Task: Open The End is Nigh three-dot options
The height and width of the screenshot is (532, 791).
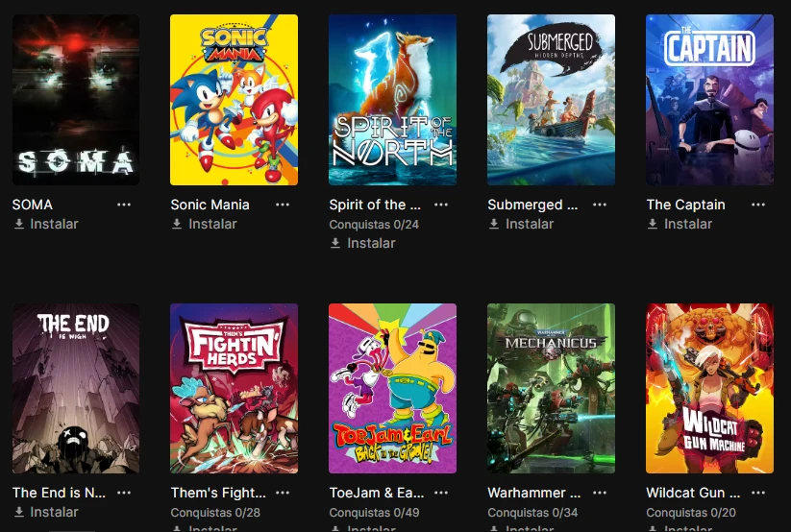Action: click(x=124, y=493)
